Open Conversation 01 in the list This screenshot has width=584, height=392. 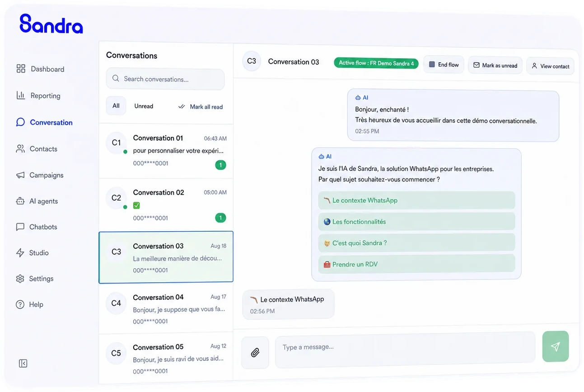click(166, 150)
